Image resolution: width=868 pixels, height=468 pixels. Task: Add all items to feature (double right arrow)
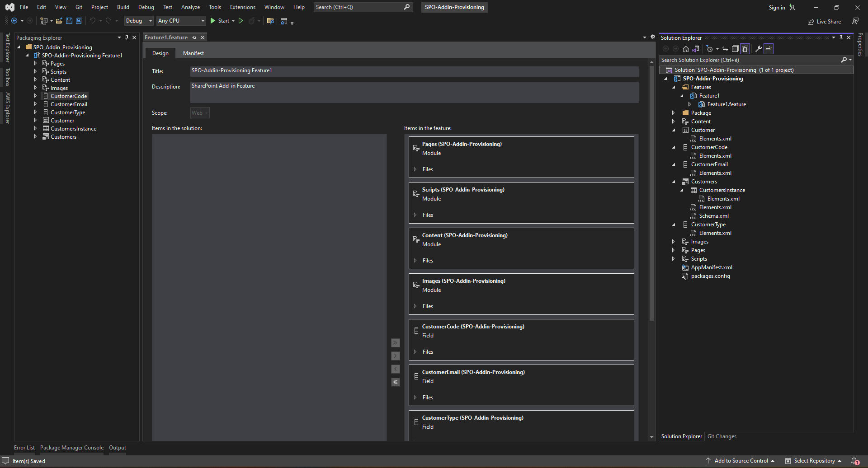[x=396, y=343]
